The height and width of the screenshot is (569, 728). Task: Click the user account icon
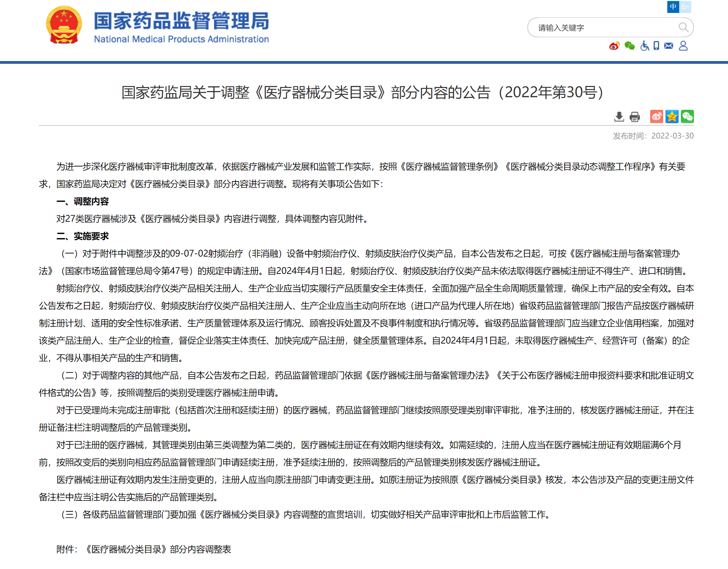click(683, 46)
